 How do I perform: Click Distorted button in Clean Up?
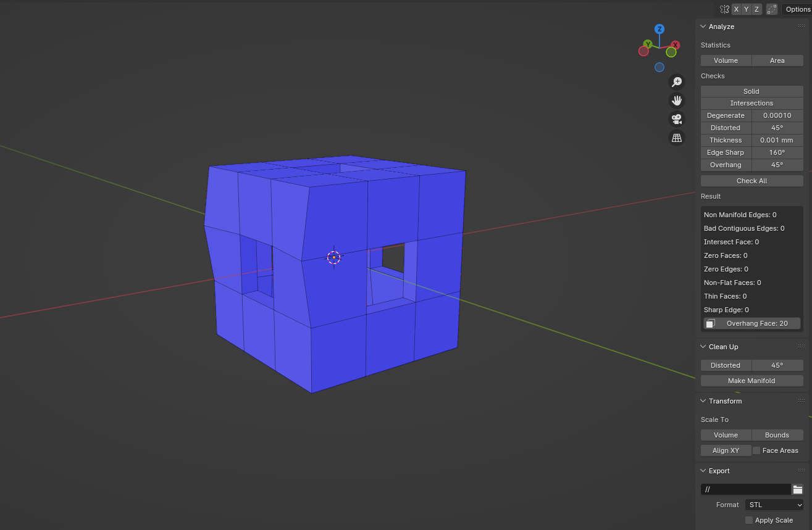point(726,365)
